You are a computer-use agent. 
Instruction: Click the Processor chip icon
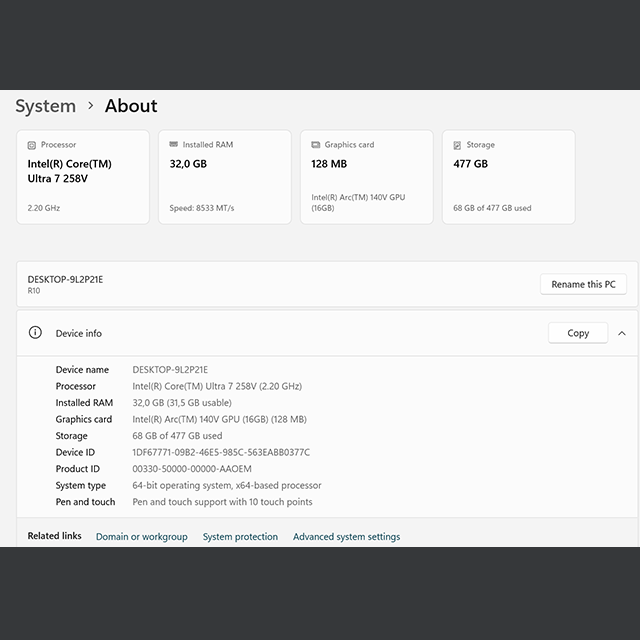point(31,145)
